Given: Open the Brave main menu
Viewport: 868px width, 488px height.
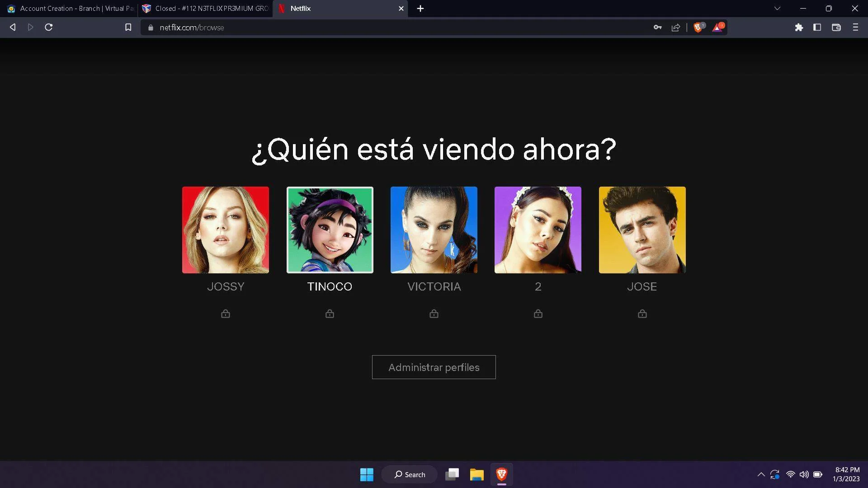Looking at the screenshot, I should 855,28.
